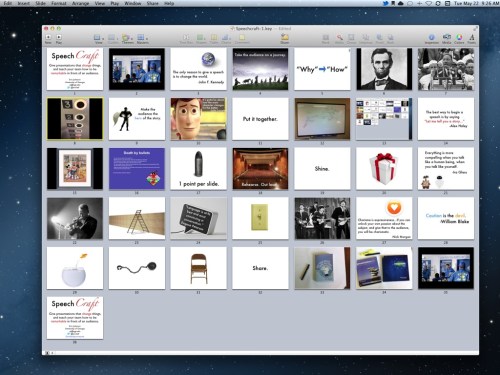Select the William Blake quote slide
The image size is (500, 375).
[x=446, y=218]
